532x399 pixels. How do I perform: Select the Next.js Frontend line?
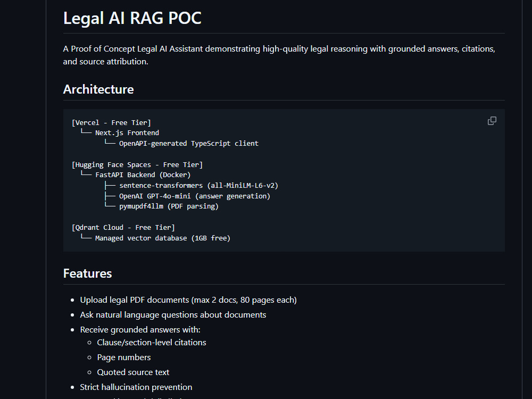click(127, 132)
